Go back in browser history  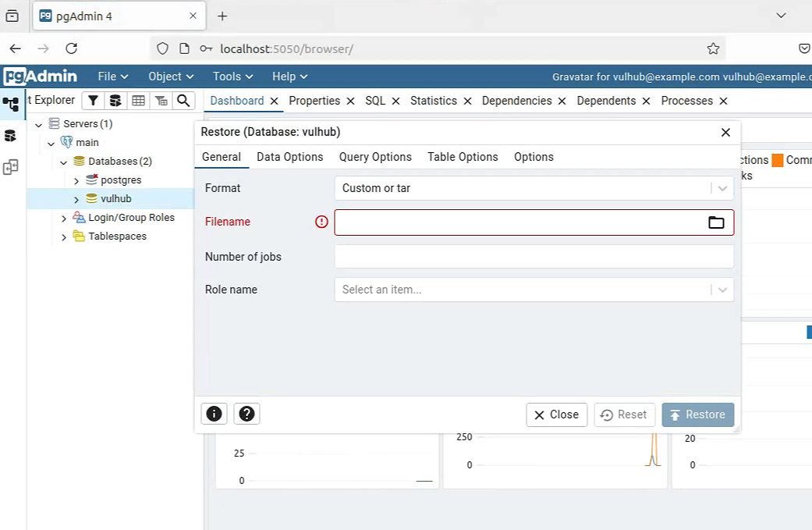16,48
